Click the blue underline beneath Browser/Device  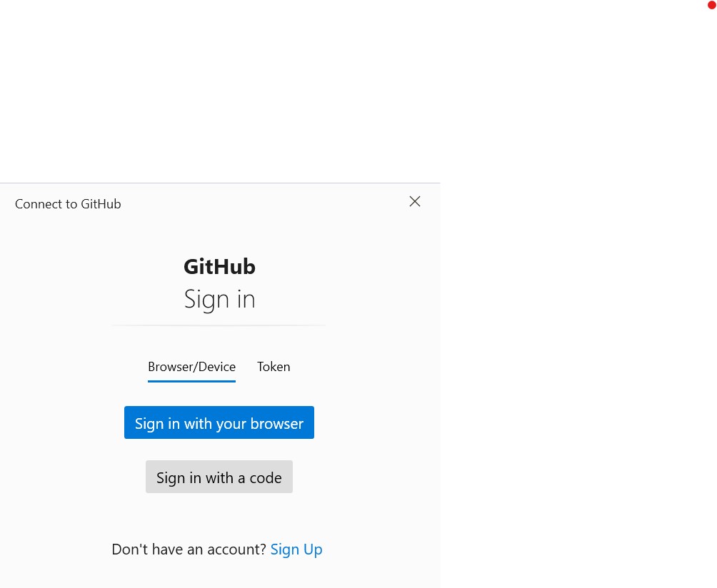(191, 381)
